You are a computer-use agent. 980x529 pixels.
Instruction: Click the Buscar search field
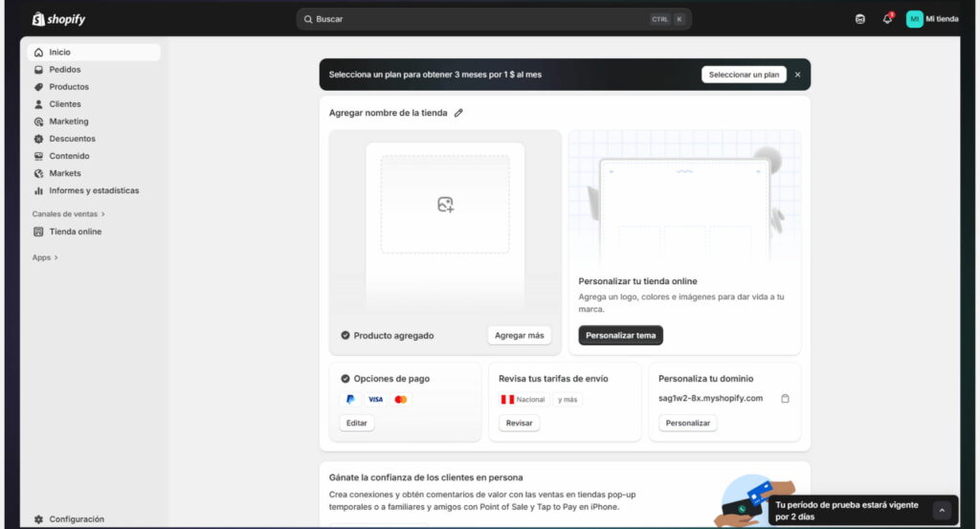pyautogui.click(x=479, y=19)
